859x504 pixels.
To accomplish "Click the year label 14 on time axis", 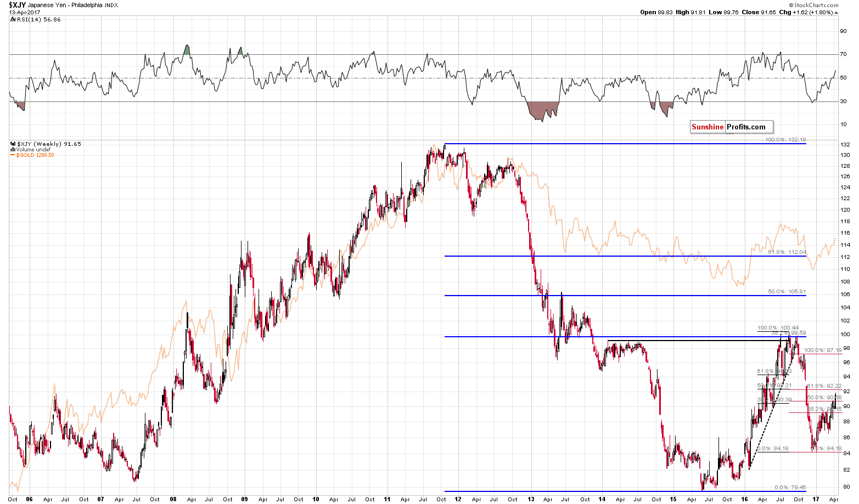I will (x=602, y=499).
